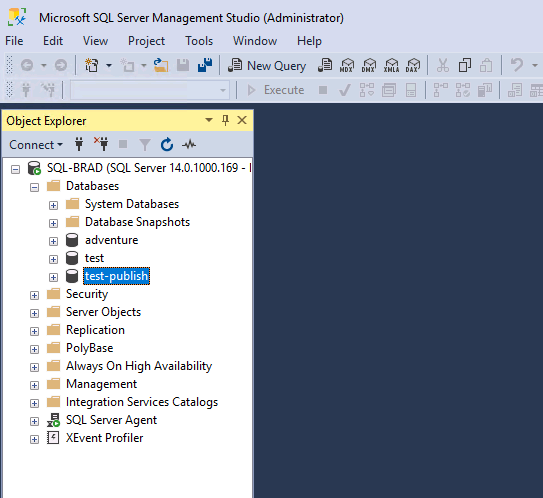This screenshot has height=498, width=543.
Task: Click the Undo arrow icon
Action: [517, 65]
